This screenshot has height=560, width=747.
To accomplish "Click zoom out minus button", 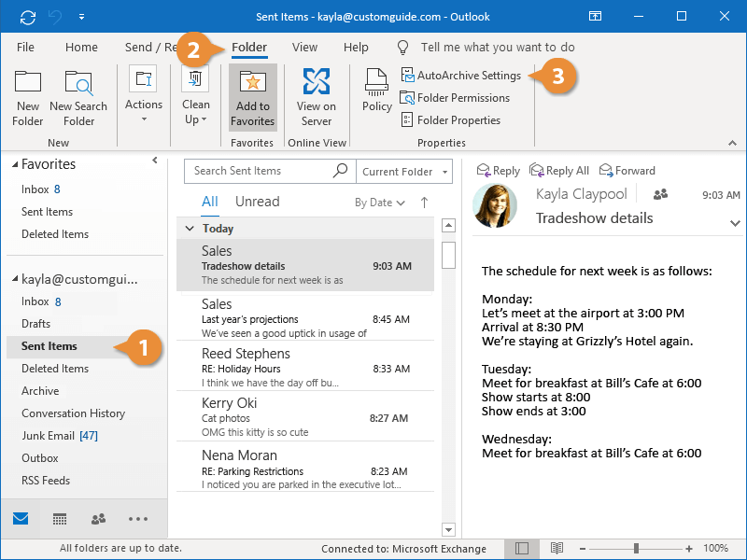I will click(x=582, y=549).
